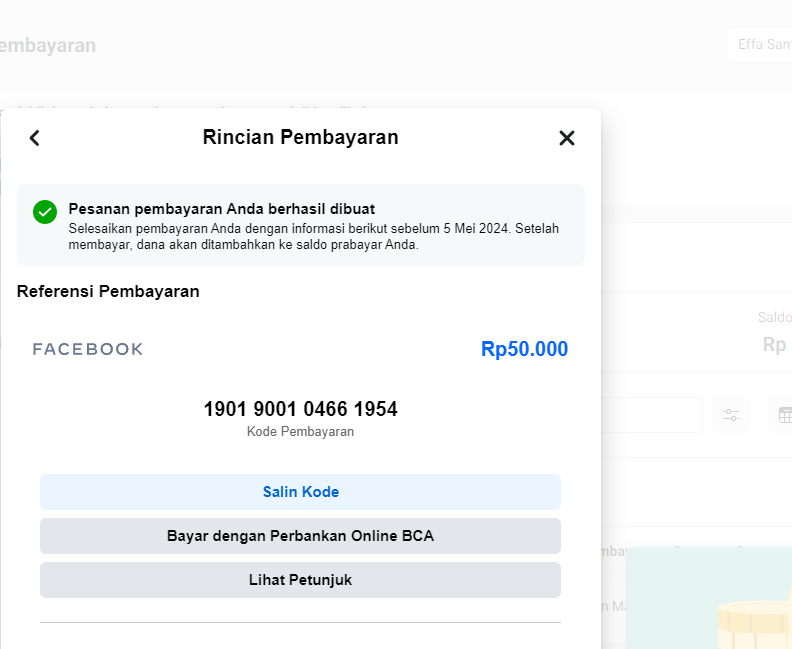The width and height of the screenshot is (792, 649).
Task: Click the Saldo Rp balance display
Action: (774, 333)
